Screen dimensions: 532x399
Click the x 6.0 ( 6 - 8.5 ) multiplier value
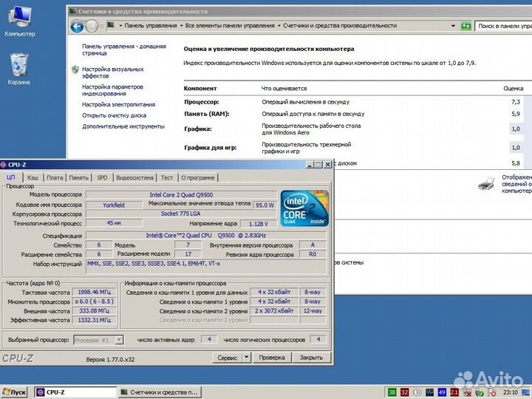(95, 301)
